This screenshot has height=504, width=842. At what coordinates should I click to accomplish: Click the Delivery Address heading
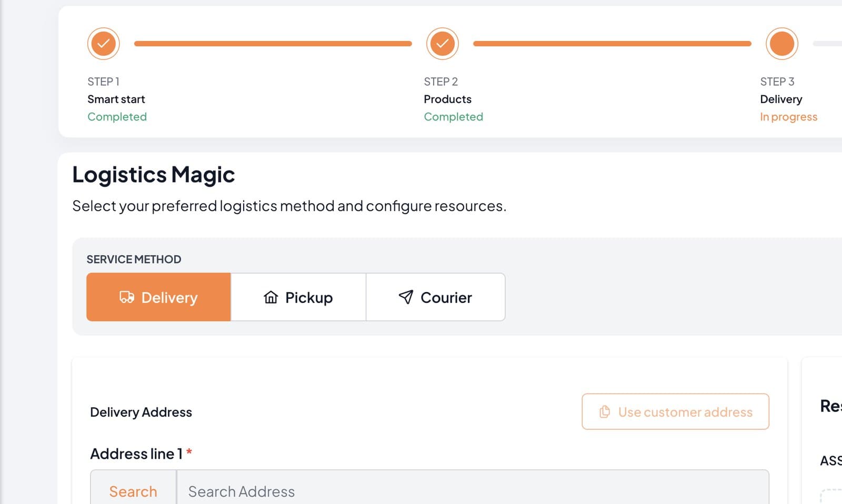(141, 412)
